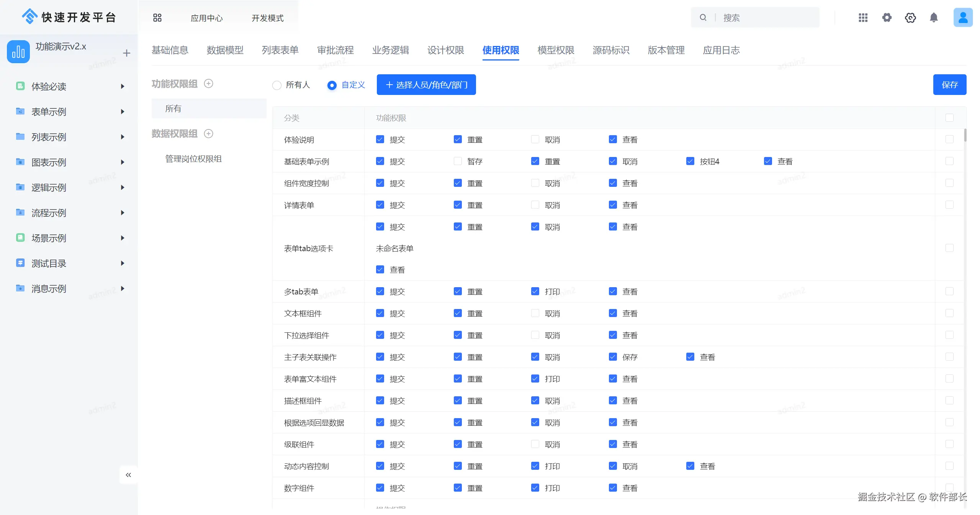Click the 搜索 input field
This screenshot has height=515, width=980.
coord(766,18)
